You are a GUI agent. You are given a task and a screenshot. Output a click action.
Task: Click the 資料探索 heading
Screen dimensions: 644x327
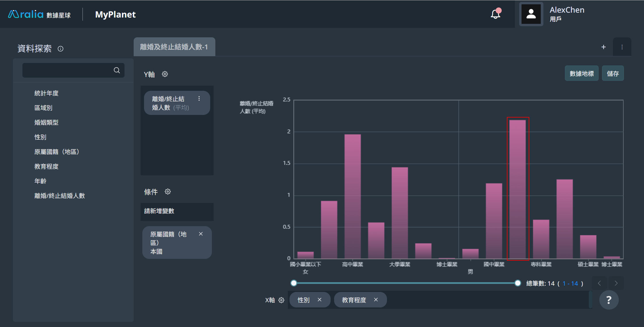[x=34, y=49]
